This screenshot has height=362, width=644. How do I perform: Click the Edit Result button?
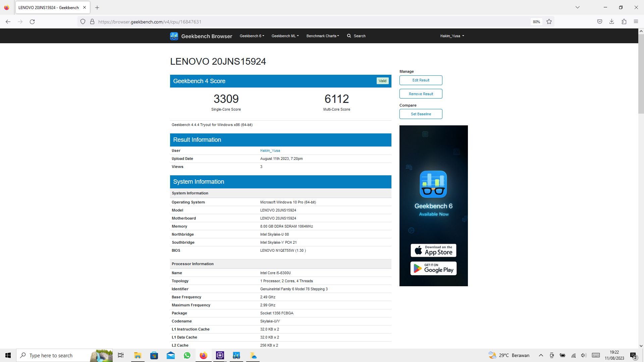(x=421, y=80)
